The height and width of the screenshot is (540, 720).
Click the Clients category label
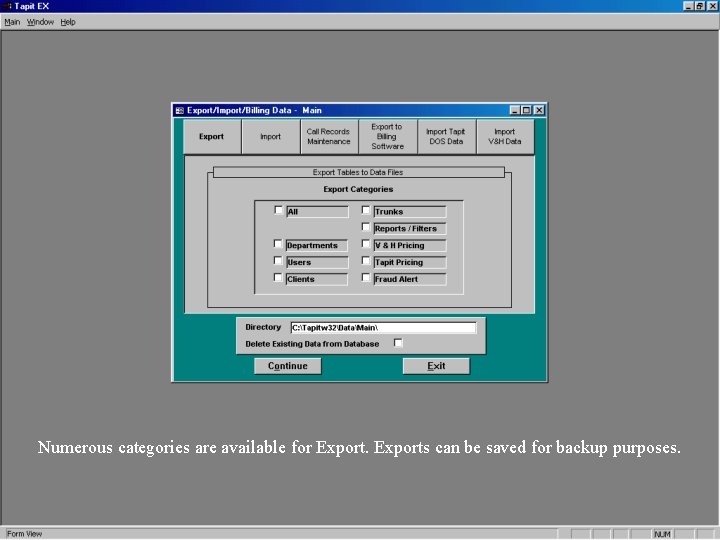point(317,279)
